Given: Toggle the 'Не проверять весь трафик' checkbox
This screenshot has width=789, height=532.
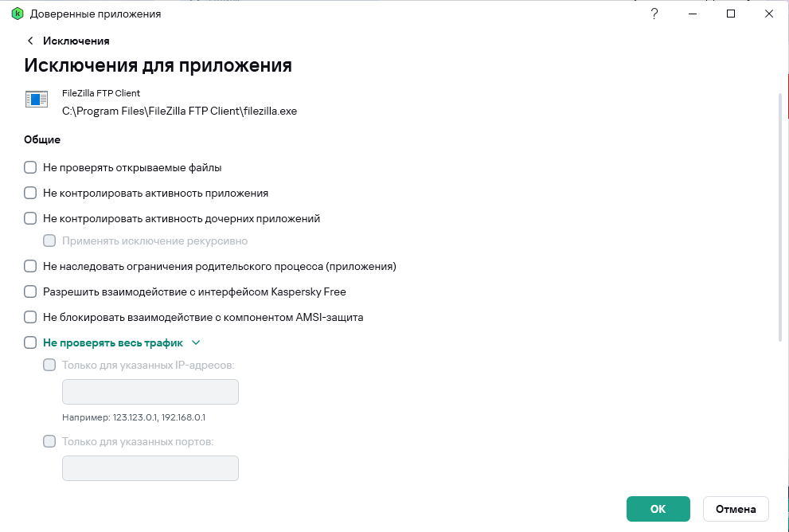Looking at the screenshot, I should pyautogui.click(x=30, y=342).
